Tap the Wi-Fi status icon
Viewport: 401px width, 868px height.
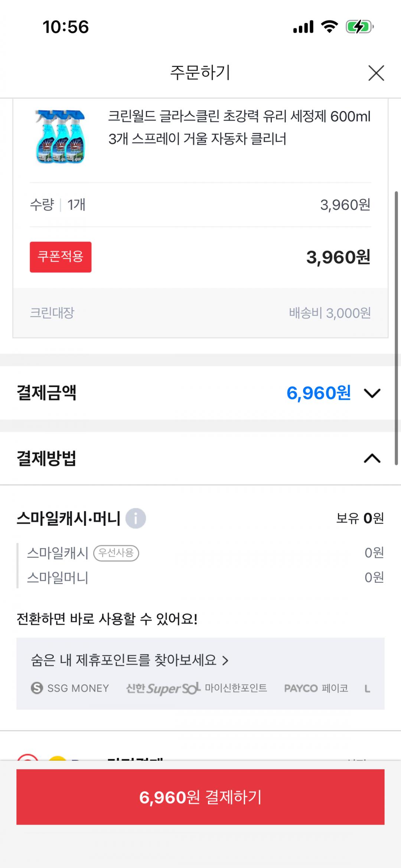pos(329,27)
